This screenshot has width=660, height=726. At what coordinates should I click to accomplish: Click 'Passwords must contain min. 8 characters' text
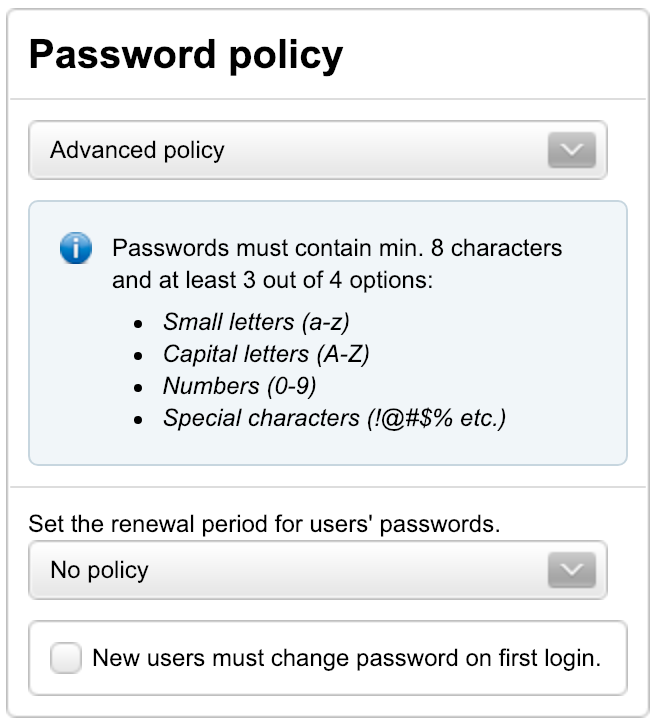click(337, 248)
